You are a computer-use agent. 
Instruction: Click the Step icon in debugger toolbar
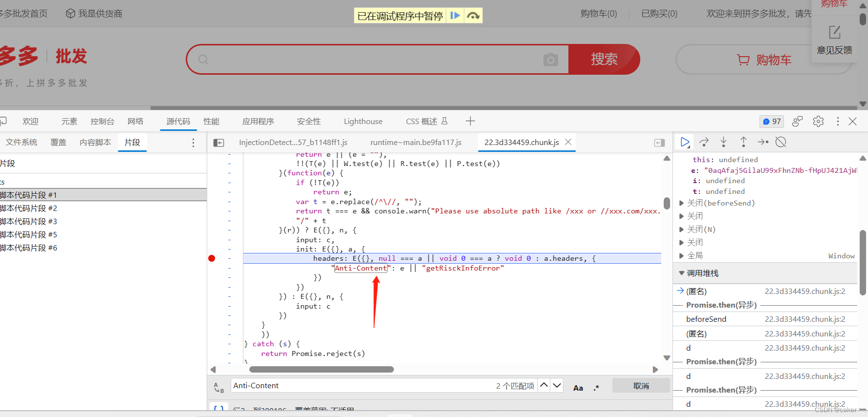[x=763, y=142]
